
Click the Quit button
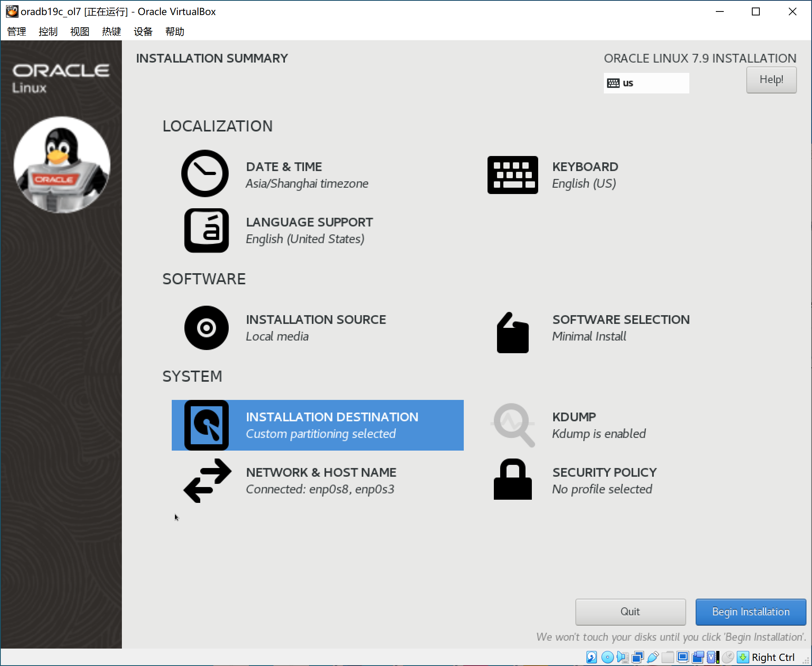pyautogui.click(x=630, y=612)
